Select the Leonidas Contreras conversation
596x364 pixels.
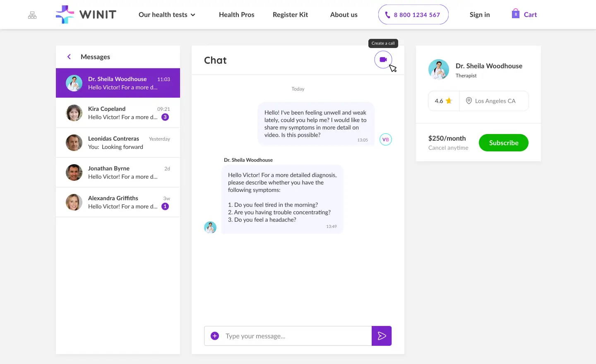(118, 143)
